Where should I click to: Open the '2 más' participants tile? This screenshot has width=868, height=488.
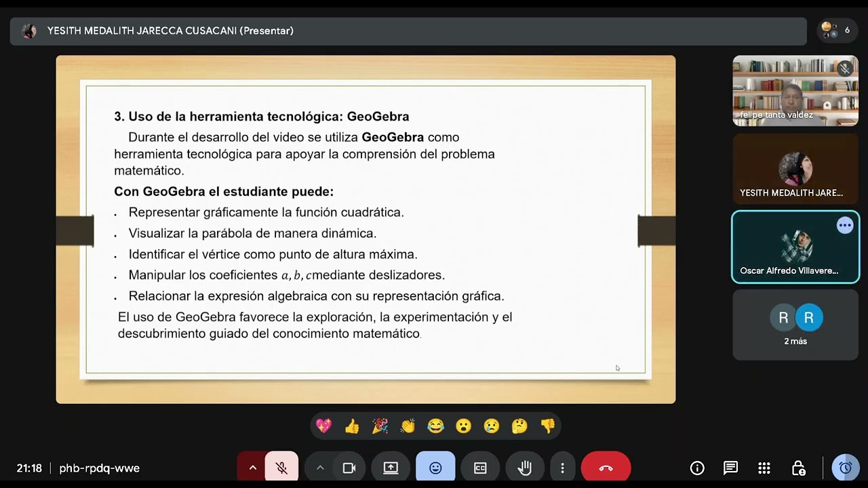coord(795,325)
